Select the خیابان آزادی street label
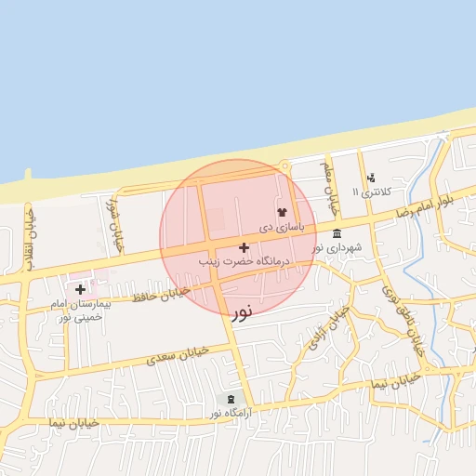Screen dimensions: 476x476 (x=329, y=328)
